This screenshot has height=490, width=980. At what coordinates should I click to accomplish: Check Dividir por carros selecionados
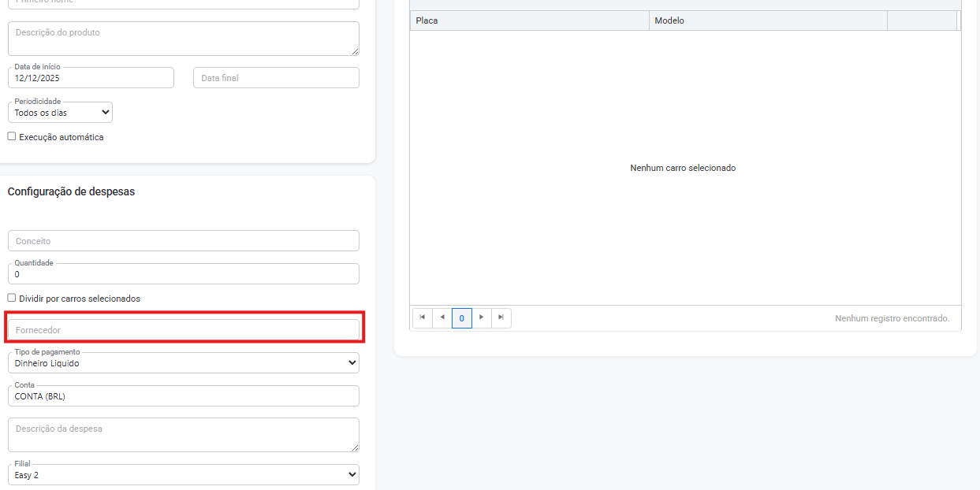click(12, 298)
